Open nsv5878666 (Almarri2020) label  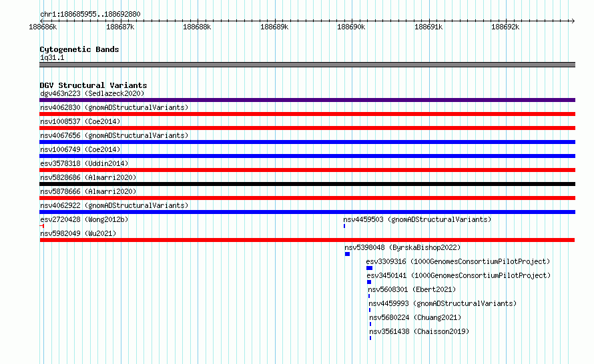click(88, 191)
